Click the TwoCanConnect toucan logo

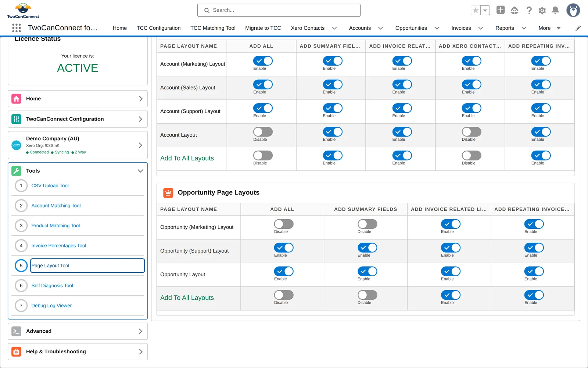pos(23,11)
